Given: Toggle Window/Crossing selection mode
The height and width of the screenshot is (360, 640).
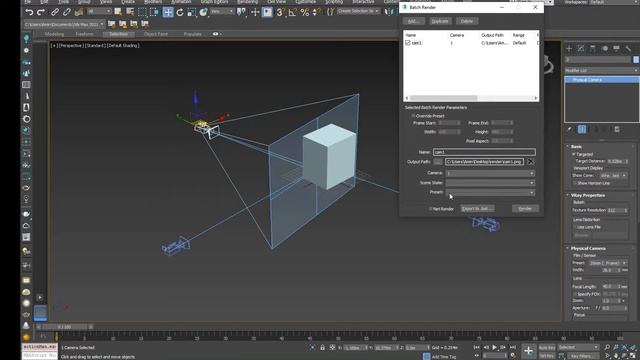Looking at the screenshot, I should point(154,12).
